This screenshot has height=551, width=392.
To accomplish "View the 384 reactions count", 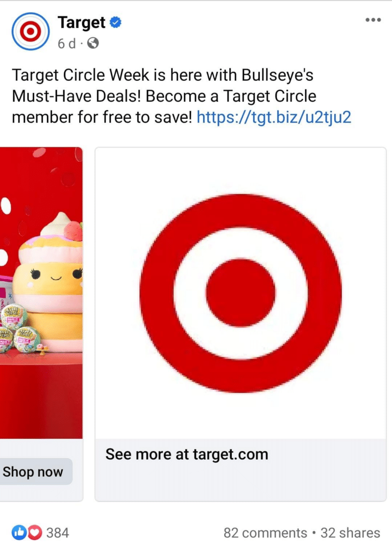I will click(58, 533).
